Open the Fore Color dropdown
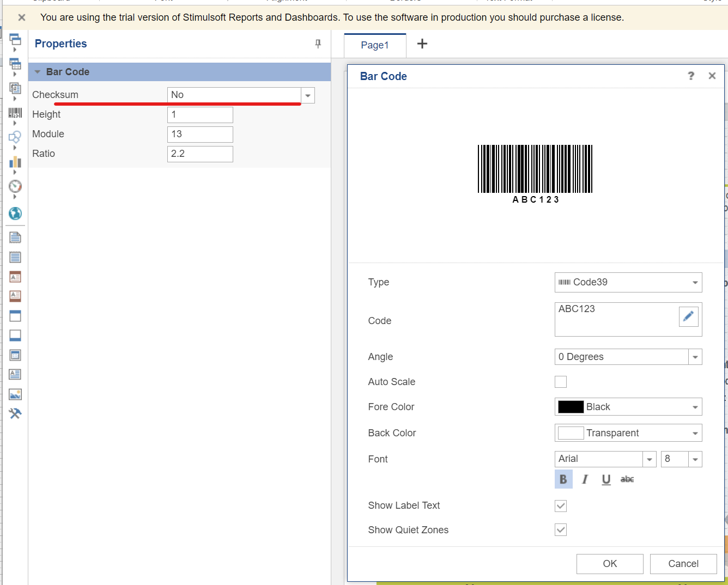Image resolution: width=728 pixels, height=585 pixels. 695,407
